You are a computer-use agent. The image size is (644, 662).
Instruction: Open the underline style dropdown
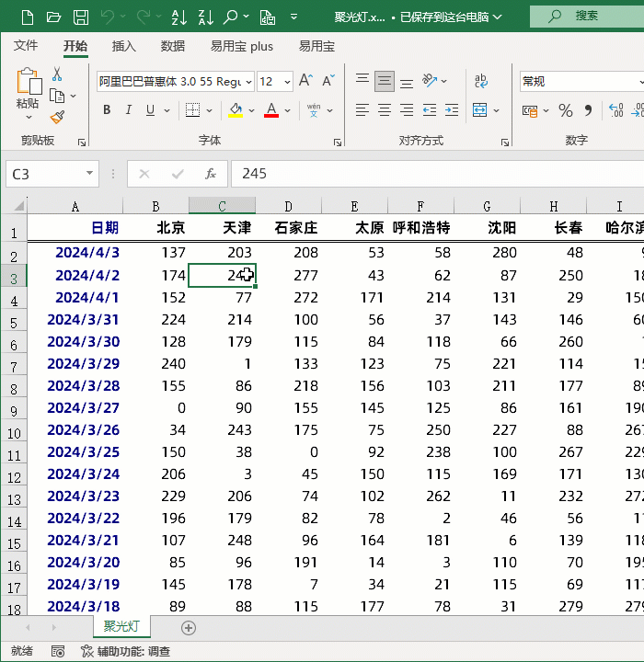click(167, 110)
